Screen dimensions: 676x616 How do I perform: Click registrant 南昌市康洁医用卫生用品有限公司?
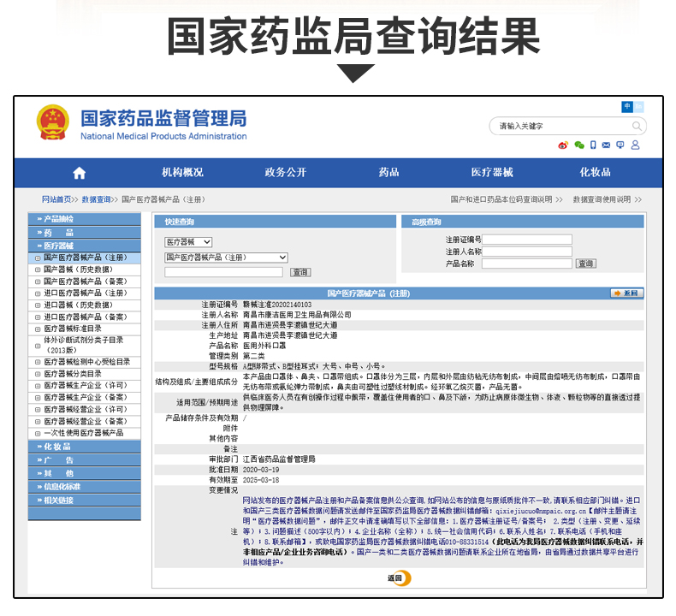(x=297, y=315)
